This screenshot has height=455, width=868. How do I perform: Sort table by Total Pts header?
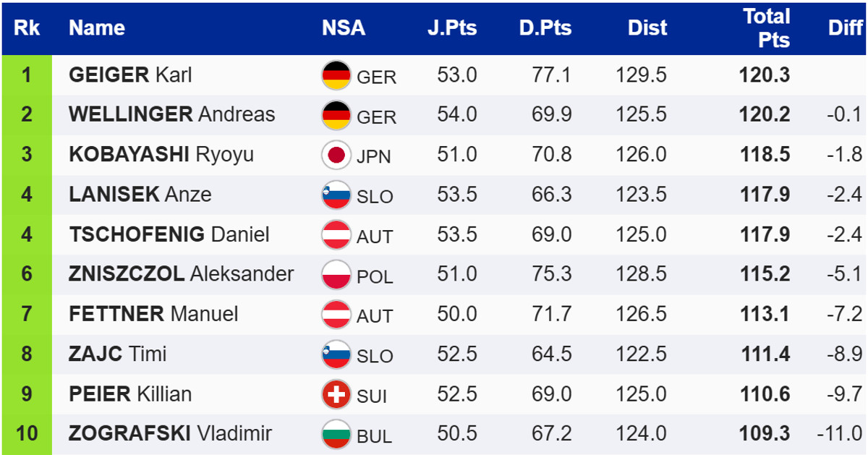[766, 28]
